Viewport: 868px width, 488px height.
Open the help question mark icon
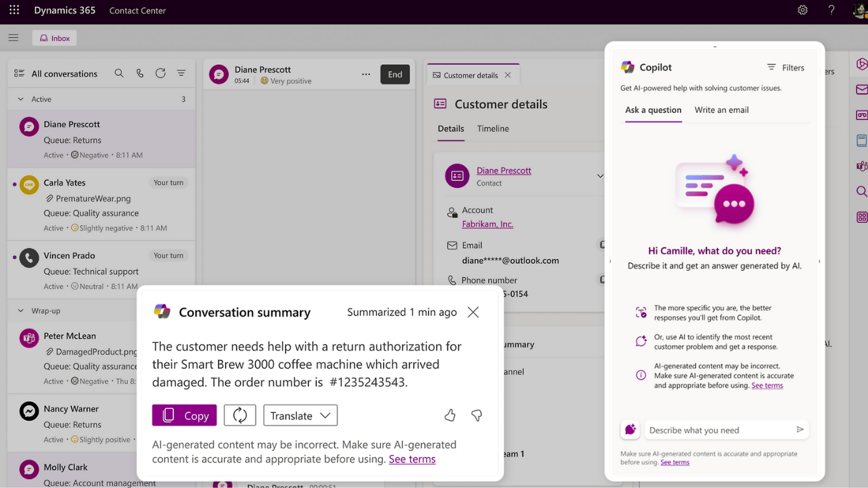[x=831, y=10]
